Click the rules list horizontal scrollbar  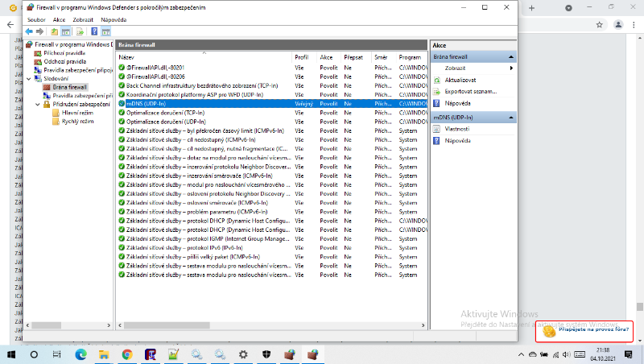click(x=167, y=325)
